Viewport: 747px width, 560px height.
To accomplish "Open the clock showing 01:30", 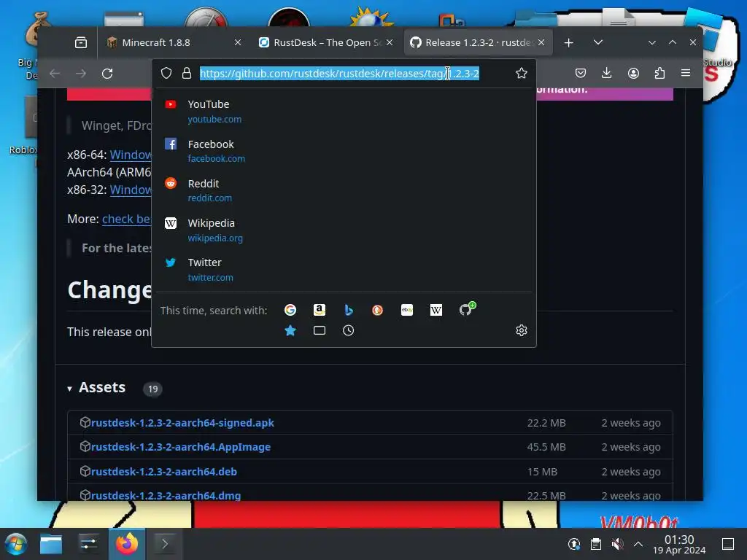I will 679,544.
